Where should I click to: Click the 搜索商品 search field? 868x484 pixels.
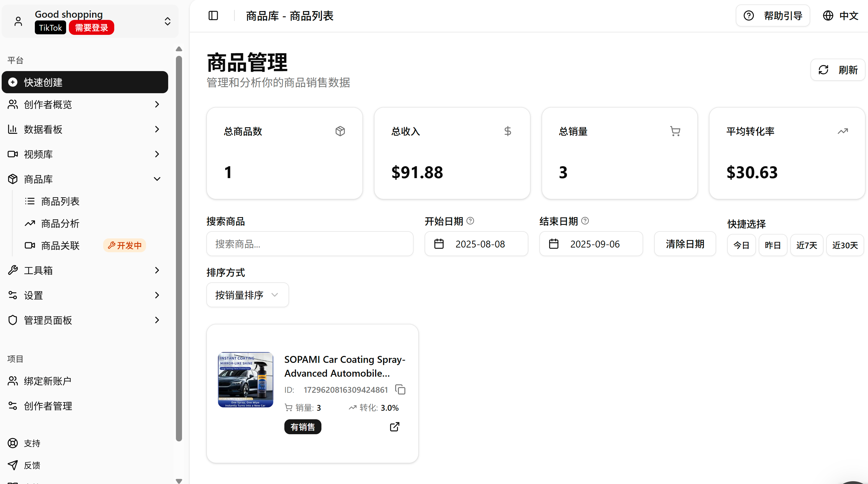click(309, 244)
